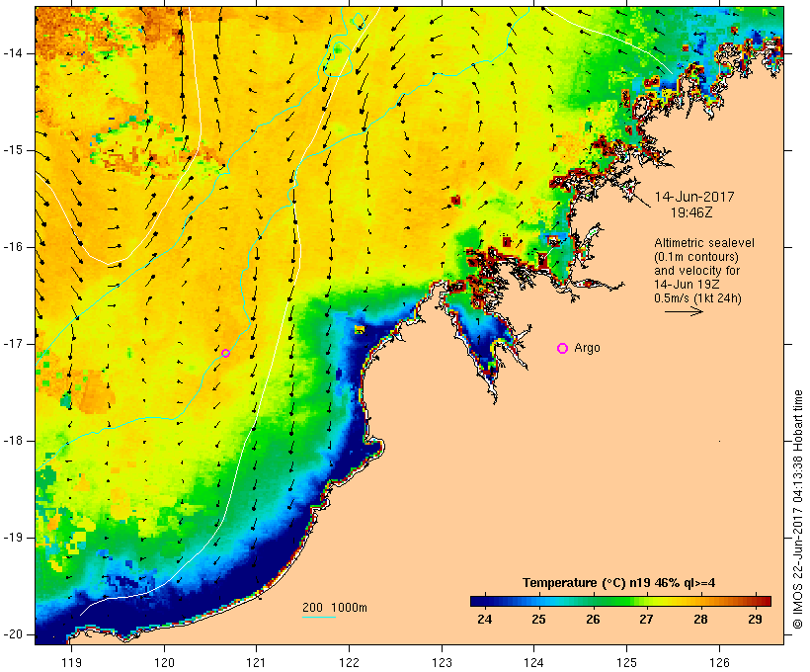Click the color bar value '27'
This screenshot has width=810, height=672.
[x=646, y=620]
